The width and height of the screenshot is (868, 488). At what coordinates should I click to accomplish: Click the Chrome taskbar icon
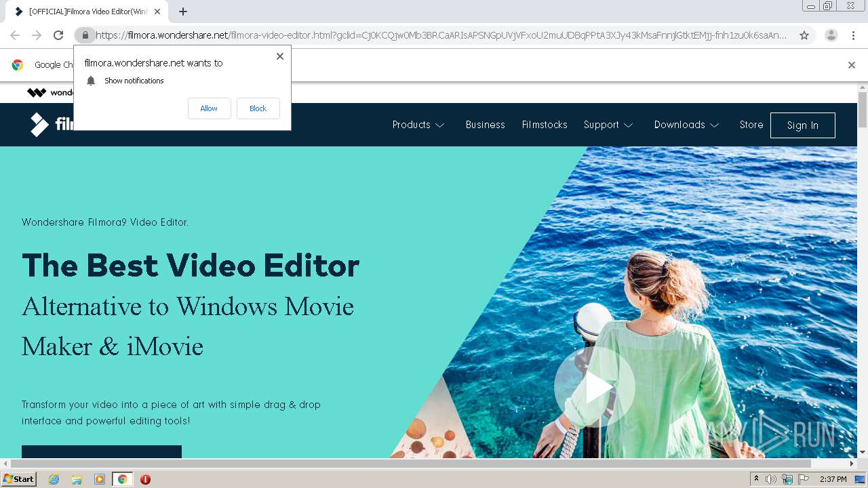coord(123,479)
